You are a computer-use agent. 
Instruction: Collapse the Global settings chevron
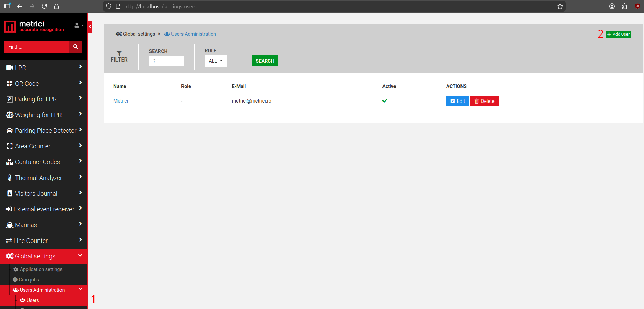point(80,255)
